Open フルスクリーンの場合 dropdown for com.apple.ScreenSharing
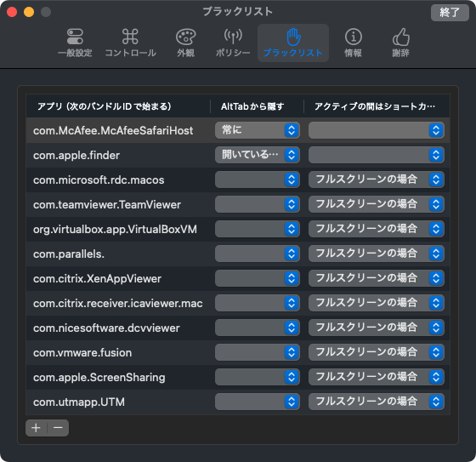Screen dimensions: 476x462 (x=377, y=377)
